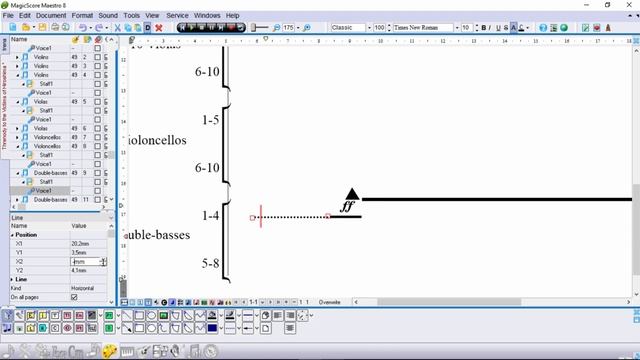Expand the Violas track 6 tree node
Image resolution: width=640 pixels, height=360 pixels.
click(17, 128)
